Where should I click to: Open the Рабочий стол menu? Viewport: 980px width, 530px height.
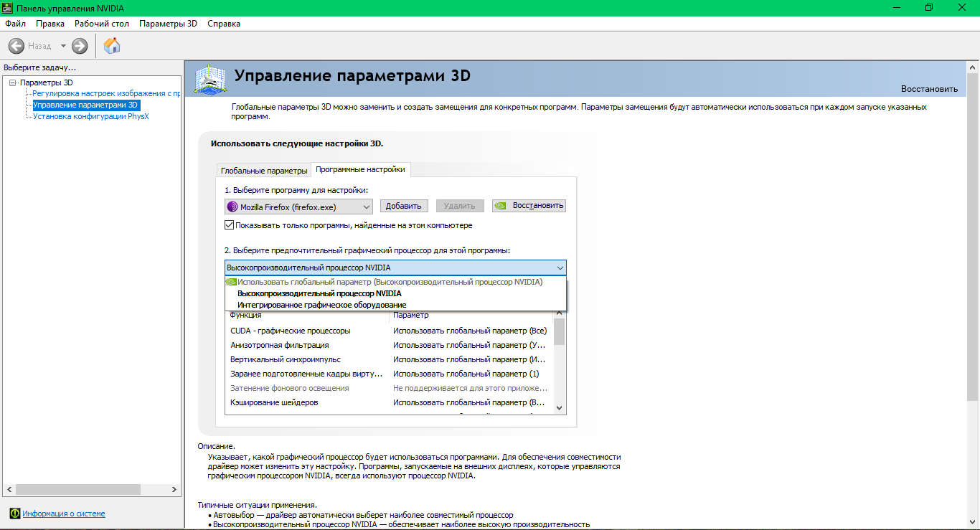[x=102, y=24]
